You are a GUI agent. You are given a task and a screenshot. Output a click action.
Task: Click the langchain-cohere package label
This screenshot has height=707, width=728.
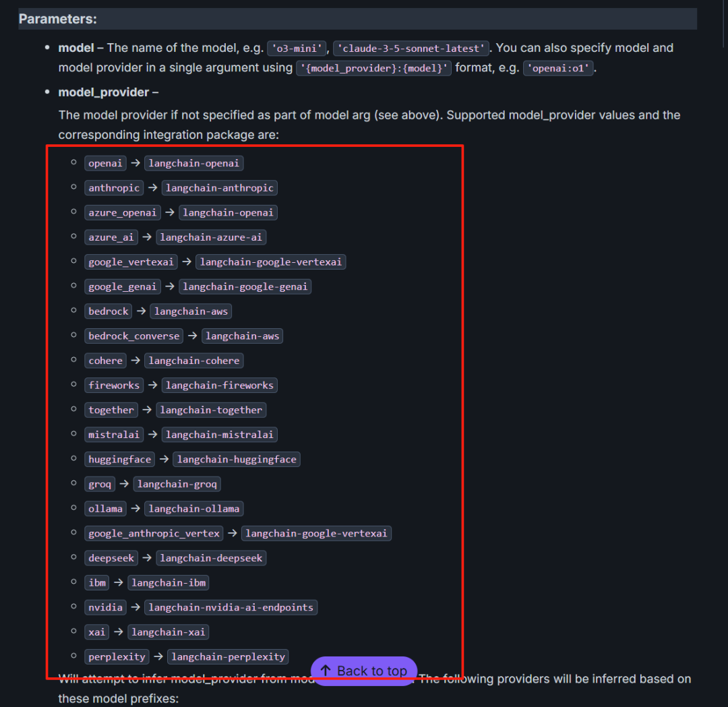click(193, 361)
